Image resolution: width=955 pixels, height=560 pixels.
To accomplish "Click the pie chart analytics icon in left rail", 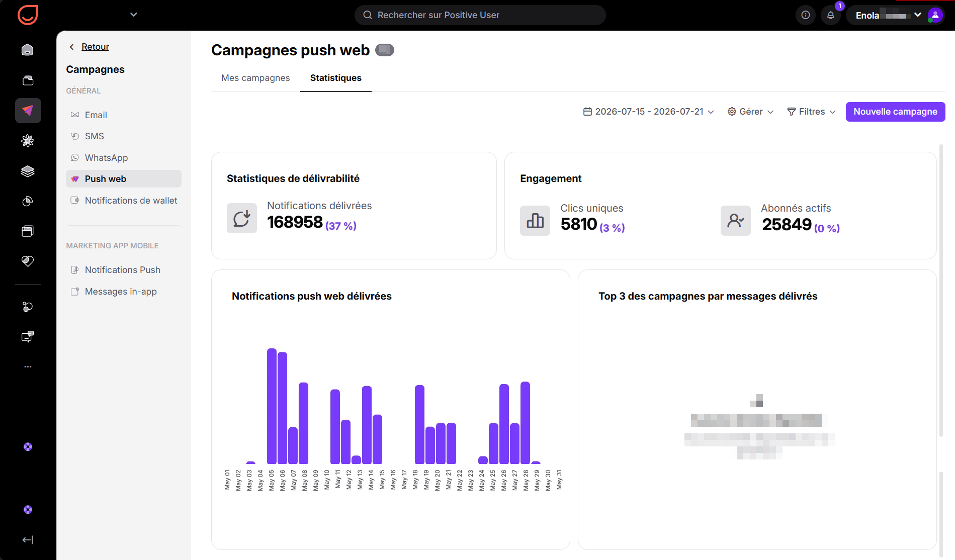I will [28, 201].
